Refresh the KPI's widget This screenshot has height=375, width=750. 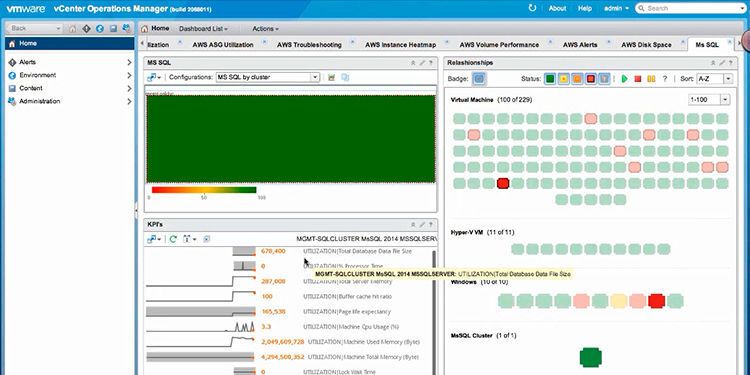tap(173, 239)
